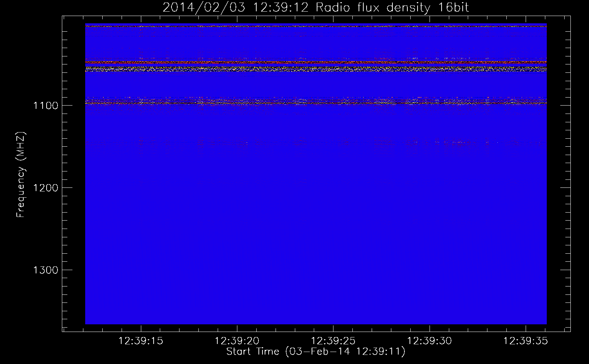589x364 pixels.
Task: Click the 12:39:15 time tick label
Action: [x=141, y=341]
